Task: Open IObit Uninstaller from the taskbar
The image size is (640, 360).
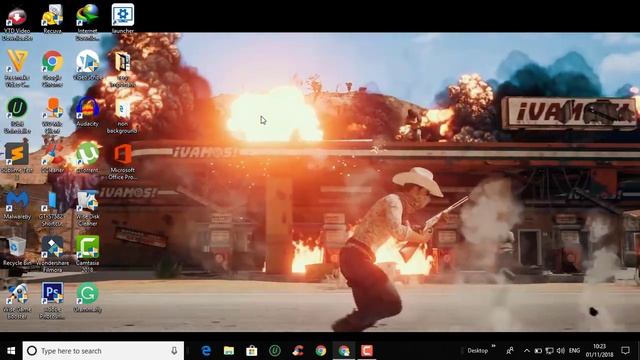Action: [x=275, y=351]
